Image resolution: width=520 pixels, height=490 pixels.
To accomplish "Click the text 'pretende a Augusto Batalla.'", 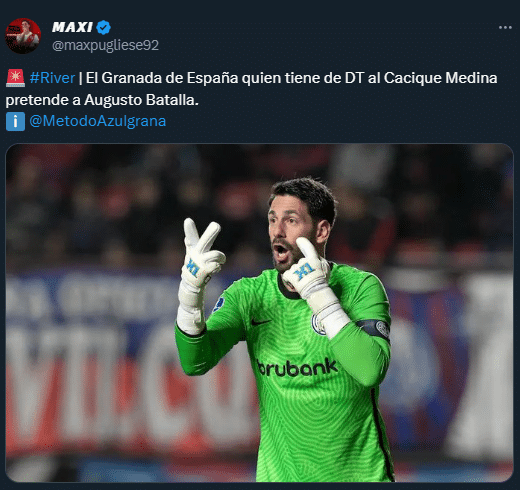I will pos(102,100).
